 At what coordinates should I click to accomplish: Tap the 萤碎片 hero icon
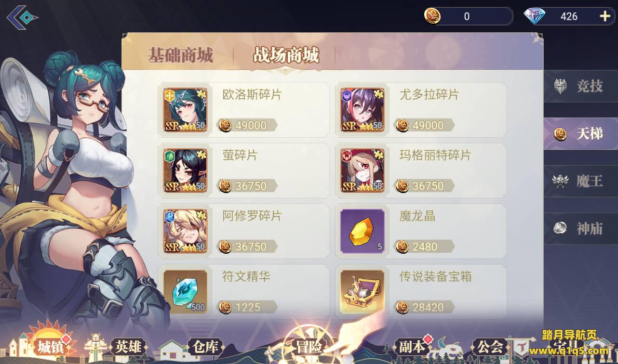tap(185, 170)
